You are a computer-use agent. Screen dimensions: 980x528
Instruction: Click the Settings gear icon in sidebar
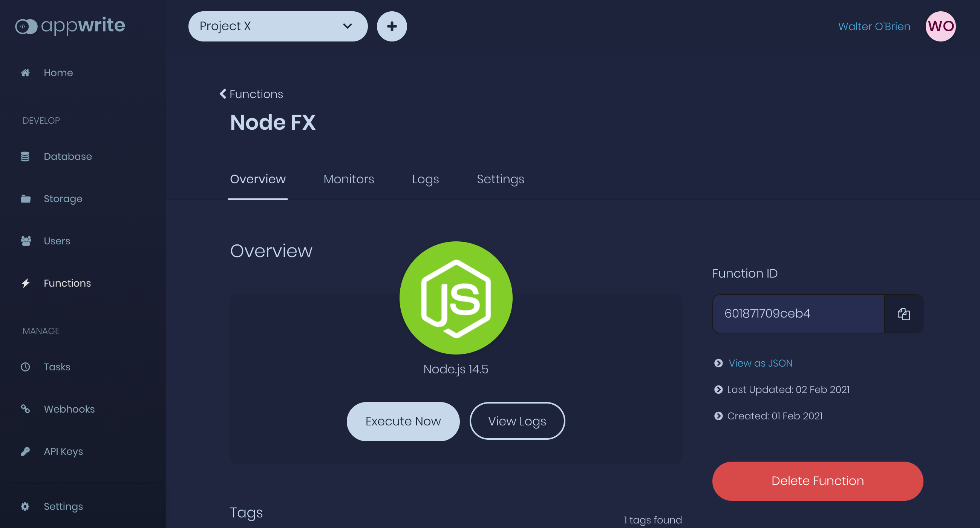(25, 507)
